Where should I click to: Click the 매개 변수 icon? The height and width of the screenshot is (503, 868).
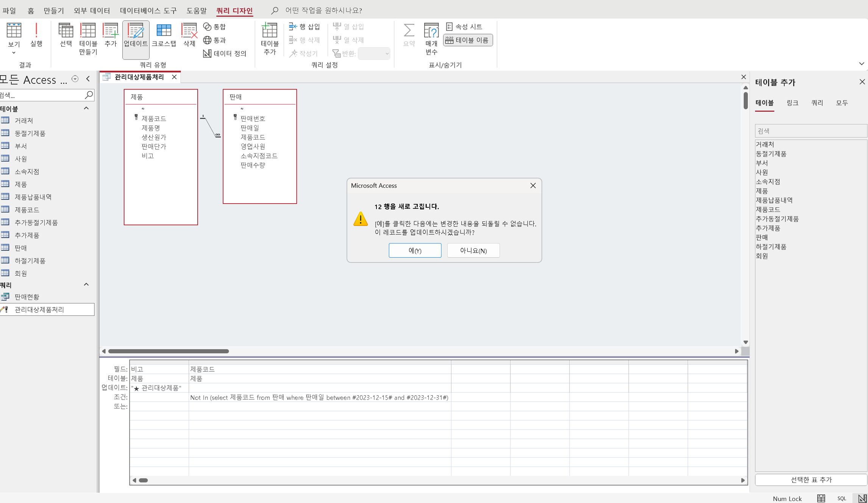click(x=431, y=39)
